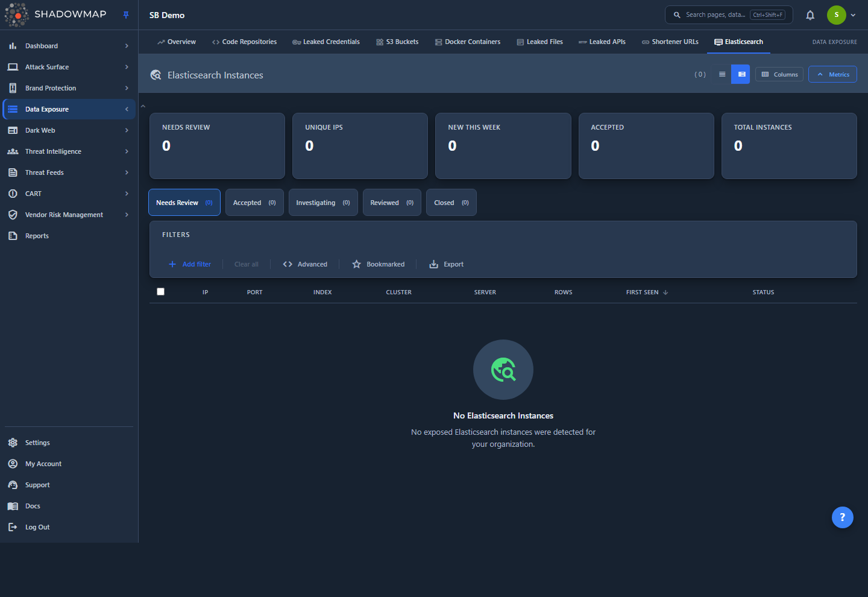Viewport: 868px width, 597px height.
Task: Select the Investigating status tab
Action: [x=323, y=203]
